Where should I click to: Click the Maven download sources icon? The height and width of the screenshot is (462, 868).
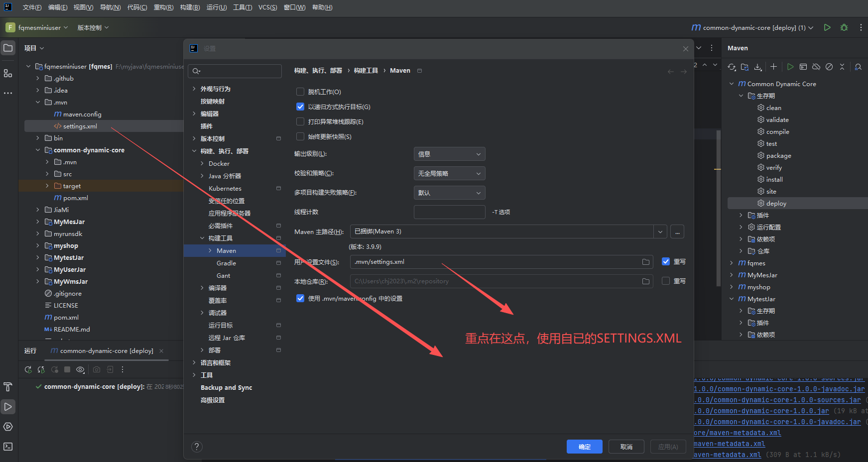[758, 67]
